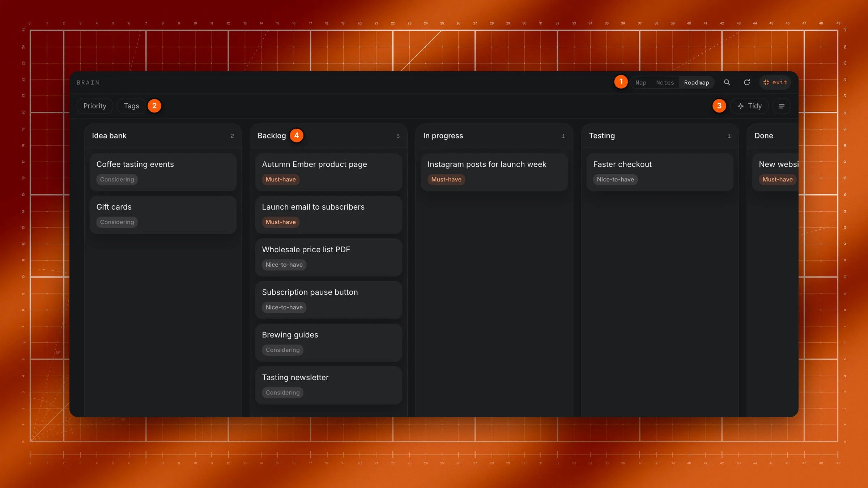Open the list layout menu icon
Viewport: 868px width, 488px height.
pos(782,106)
